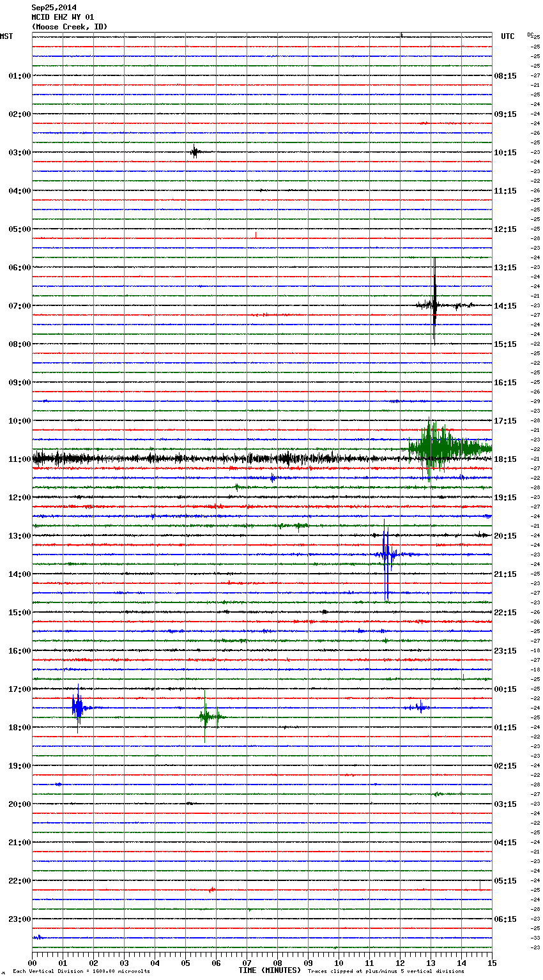Click the 20:15 UTC row label

[505, 536]
